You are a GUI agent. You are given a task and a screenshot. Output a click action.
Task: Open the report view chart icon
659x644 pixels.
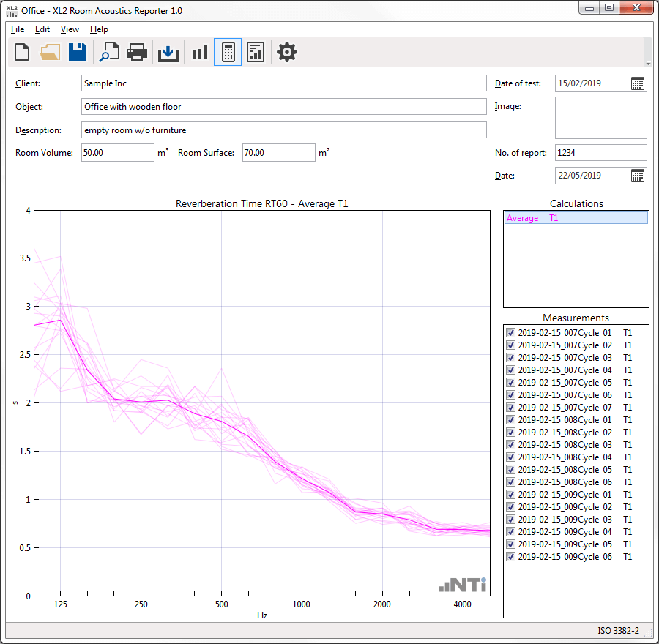click(x=256, y=53)
